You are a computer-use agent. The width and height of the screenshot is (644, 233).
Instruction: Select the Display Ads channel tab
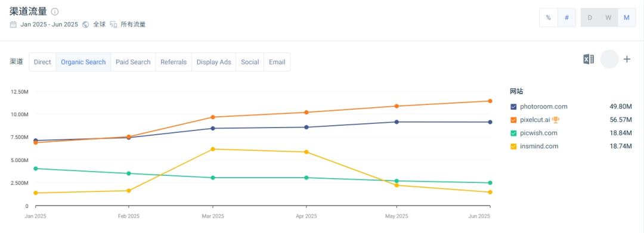click(x=213, y=62)
